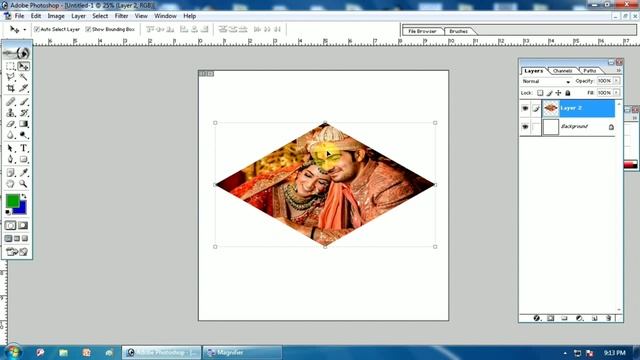Select the Eraser tool

click(11, 124)
